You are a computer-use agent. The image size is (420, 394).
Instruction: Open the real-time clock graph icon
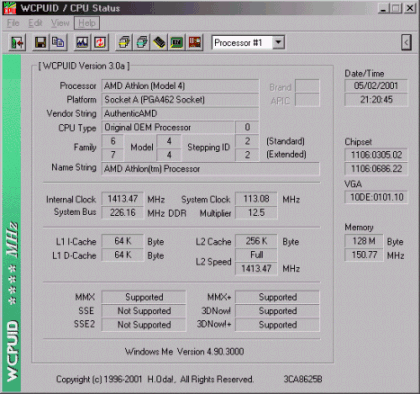point(82,42)
